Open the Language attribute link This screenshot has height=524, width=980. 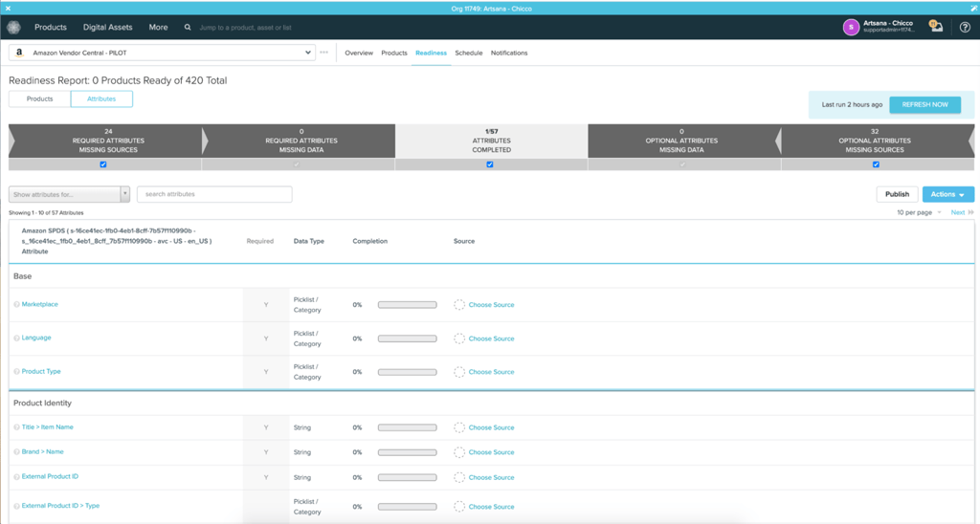pyautogui.click(x=36, y=338)
